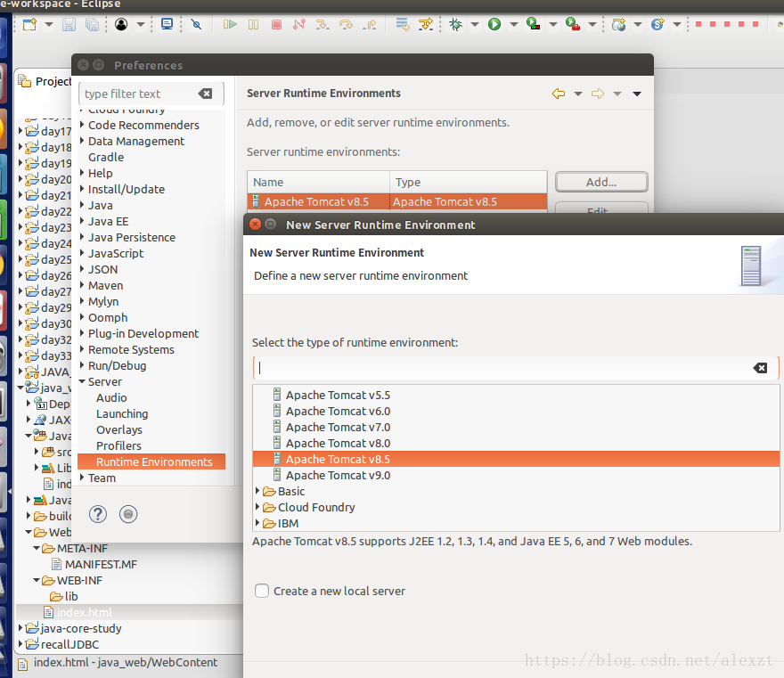Select Apache Tomcat v7.0 runtime
The height and width of the screenshot is (678, 784).
(x=338, y=427)
